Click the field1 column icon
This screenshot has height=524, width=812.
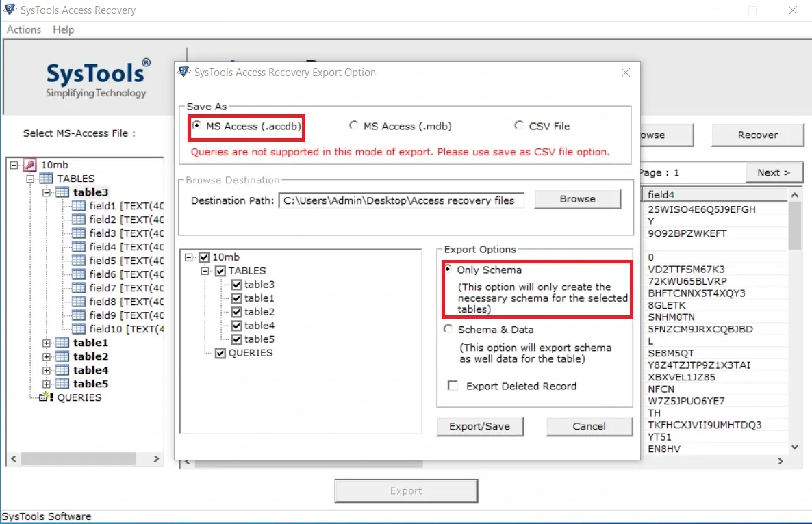click(78, 206)
